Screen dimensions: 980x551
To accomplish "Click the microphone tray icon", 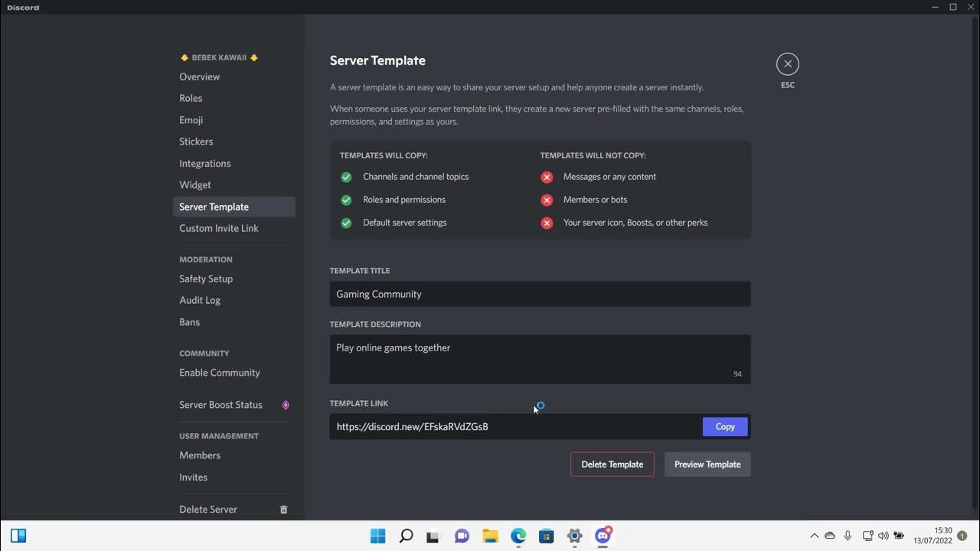I will (848, 536).
